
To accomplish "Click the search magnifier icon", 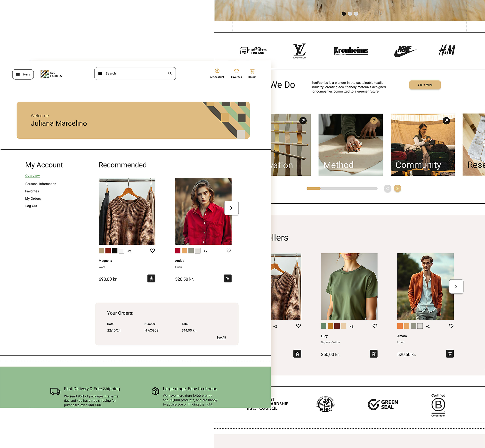I will pyautogui.click(x=170, y=73).
